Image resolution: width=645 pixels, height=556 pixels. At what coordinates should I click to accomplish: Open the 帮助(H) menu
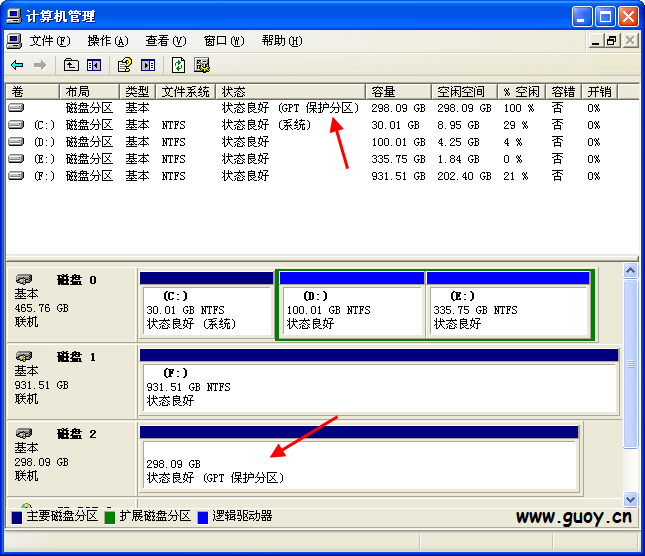click(x=282, y=41)
